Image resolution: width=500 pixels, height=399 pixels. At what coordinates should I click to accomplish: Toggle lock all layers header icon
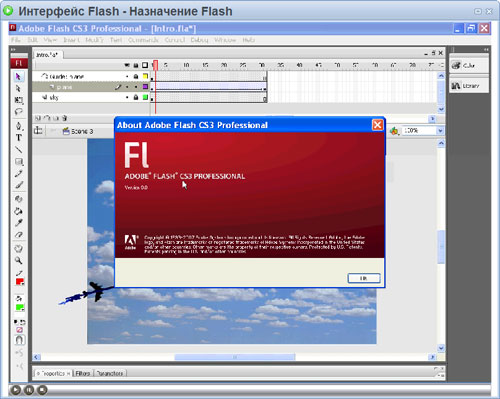136,65
